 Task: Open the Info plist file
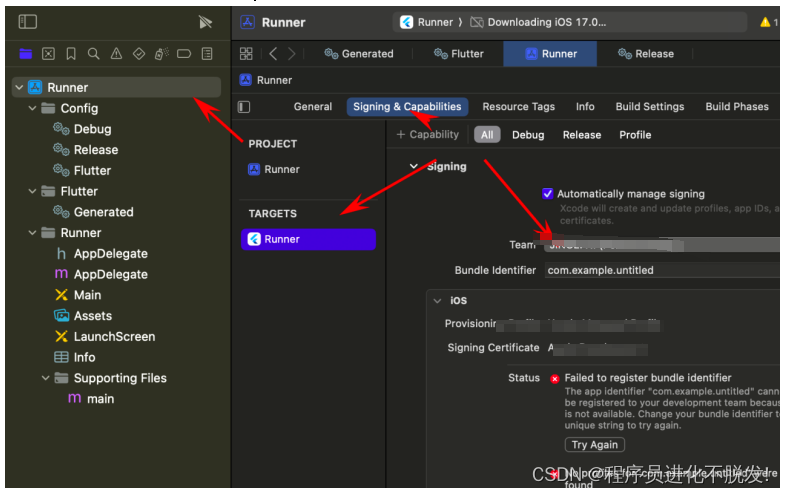click(75, 357)
